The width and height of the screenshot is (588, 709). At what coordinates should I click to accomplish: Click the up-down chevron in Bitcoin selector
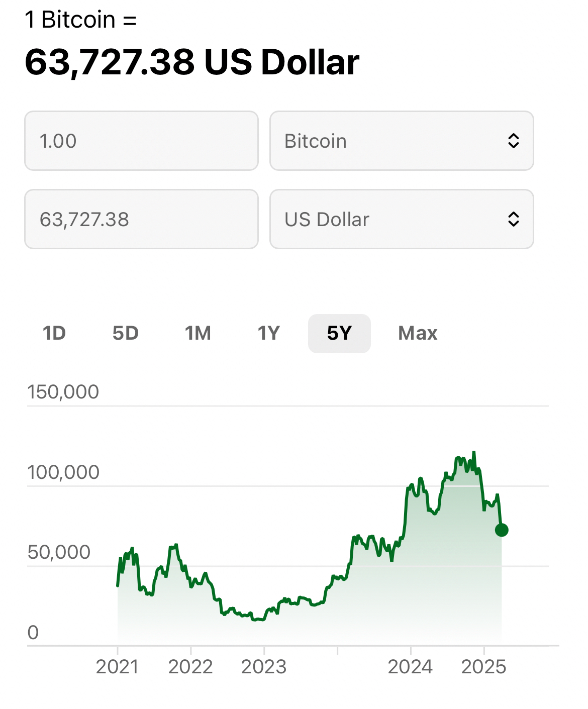[x=513, y=141]
